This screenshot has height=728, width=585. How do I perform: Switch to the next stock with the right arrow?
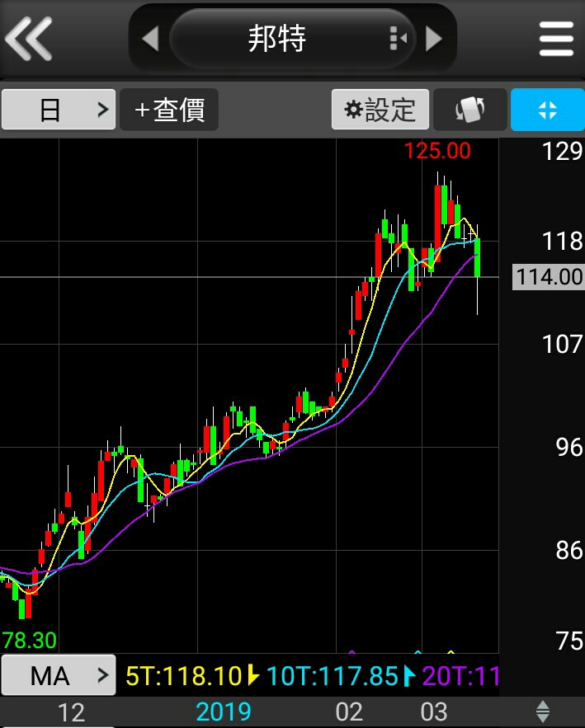pyautogui.click(x=433, y=39)
